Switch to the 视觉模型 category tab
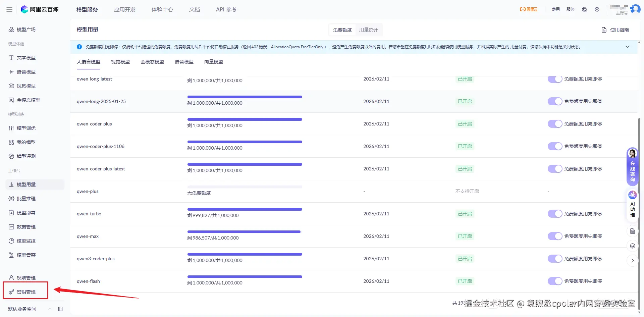 pyautogui.click(x=120, y=62)
